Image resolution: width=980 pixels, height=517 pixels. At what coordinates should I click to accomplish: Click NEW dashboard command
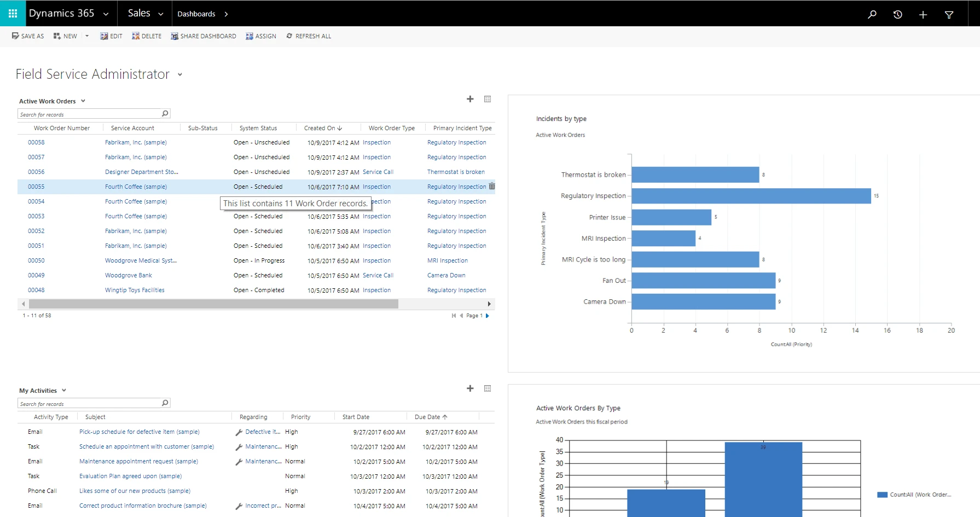point(65,36)
